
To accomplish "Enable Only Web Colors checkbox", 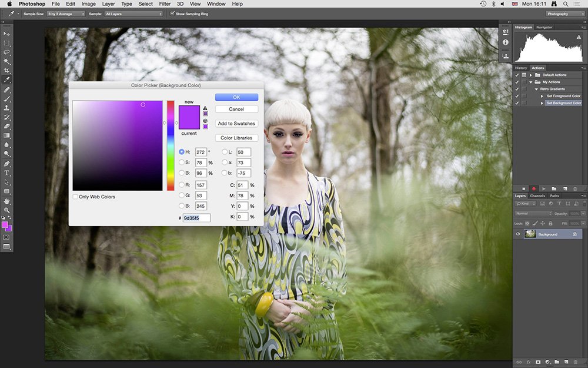I will (x=75, y=197).
